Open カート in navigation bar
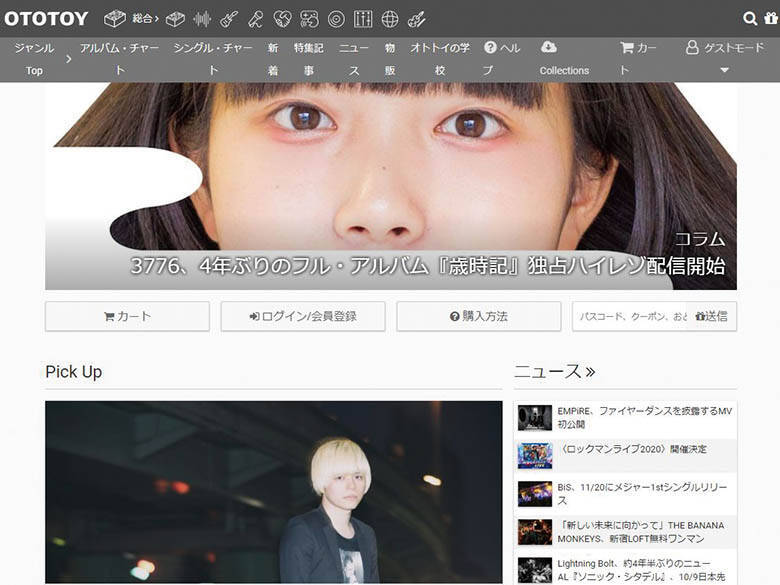The width and height of the screenshot is (780, 585). [638, 59]
